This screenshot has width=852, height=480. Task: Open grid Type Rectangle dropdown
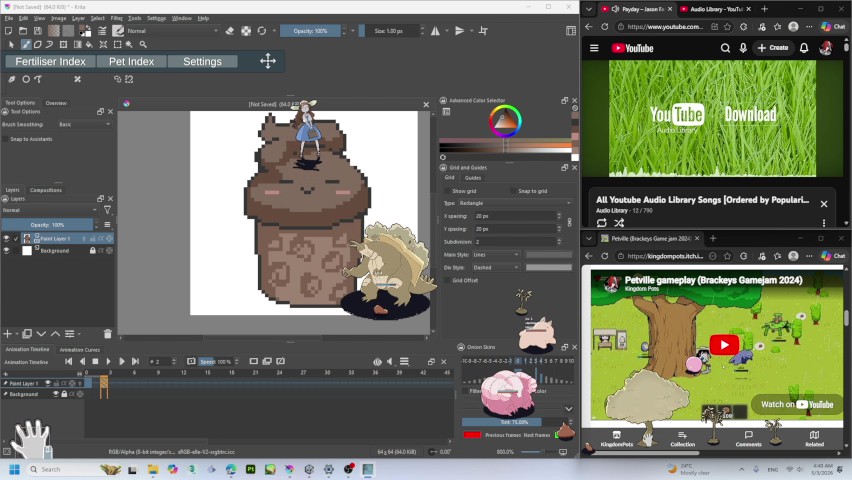point(515,203)
